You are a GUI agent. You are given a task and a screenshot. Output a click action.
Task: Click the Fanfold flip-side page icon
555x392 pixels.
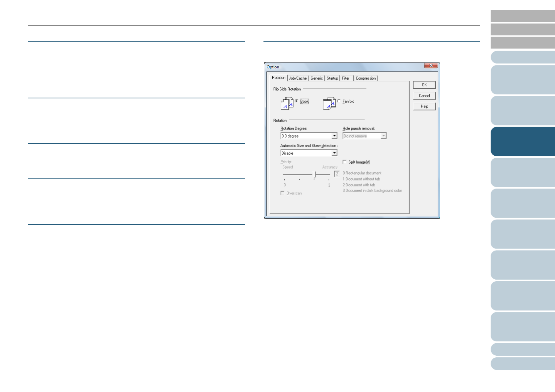[x=329, y=103]
